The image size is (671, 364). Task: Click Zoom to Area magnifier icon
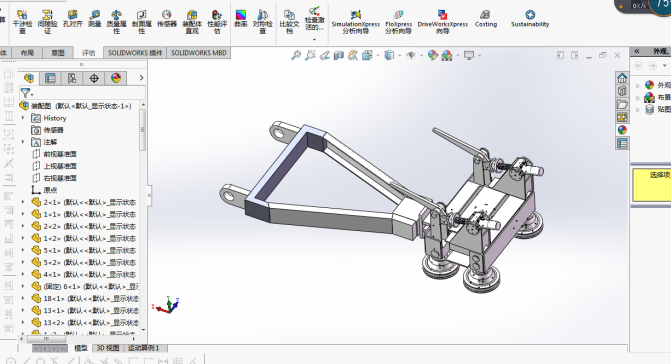(310, 55)
